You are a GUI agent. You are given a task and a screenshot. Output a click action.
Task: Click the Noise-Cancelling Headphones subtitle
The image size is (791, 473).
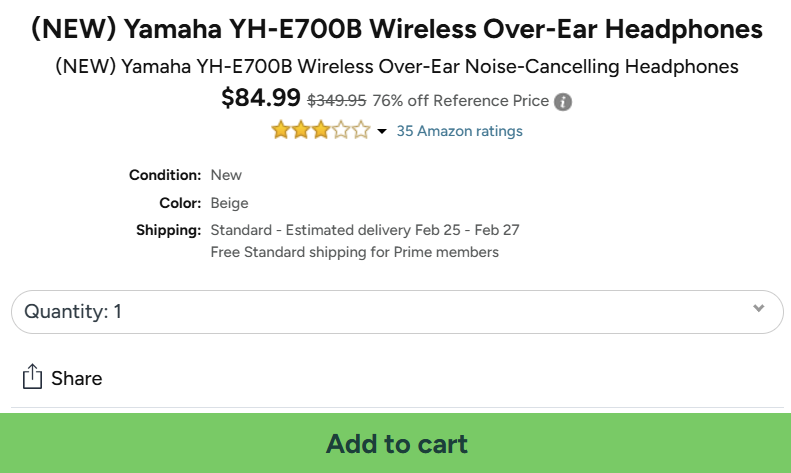coord(396,67)
